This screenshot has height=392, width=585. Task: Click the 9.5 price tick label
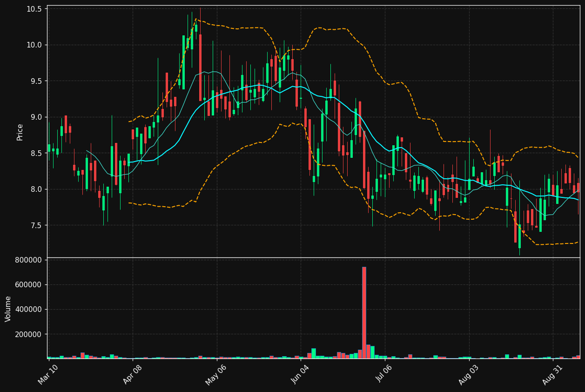point(36,81)
